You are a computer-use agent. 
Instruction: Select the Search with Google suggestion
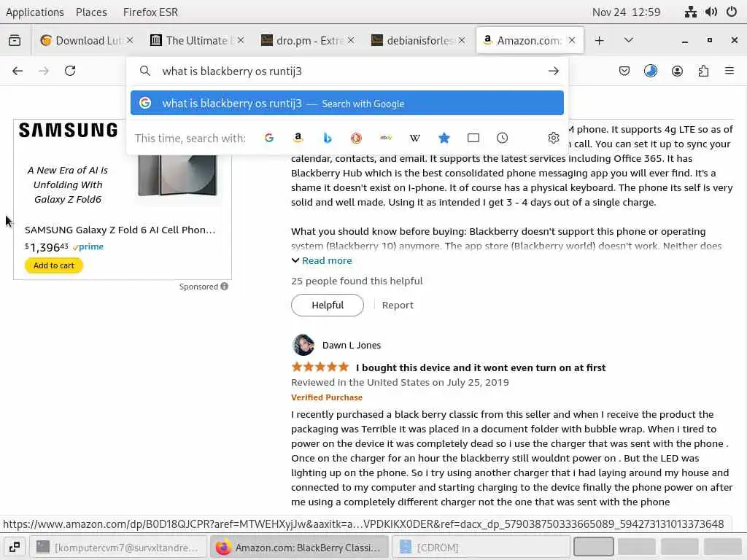pyautogui.click(x=347, y=103)
